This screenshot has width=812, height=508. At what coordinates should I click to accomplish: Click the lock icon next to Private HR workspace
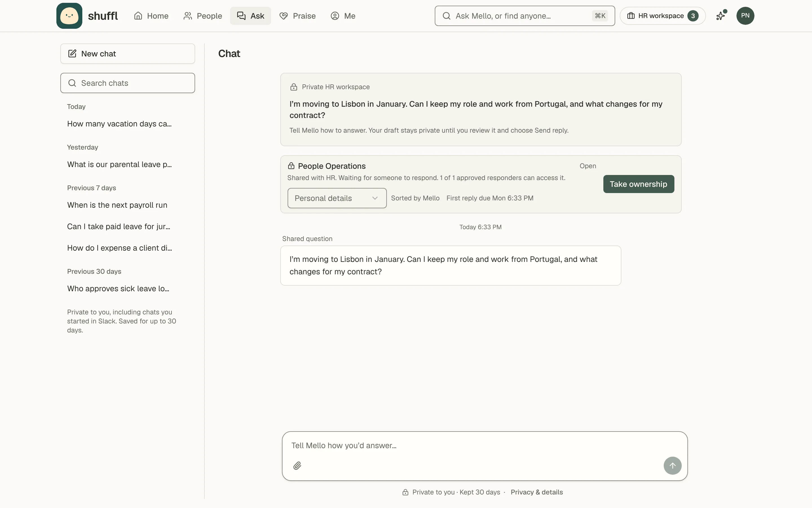point(294,87)
